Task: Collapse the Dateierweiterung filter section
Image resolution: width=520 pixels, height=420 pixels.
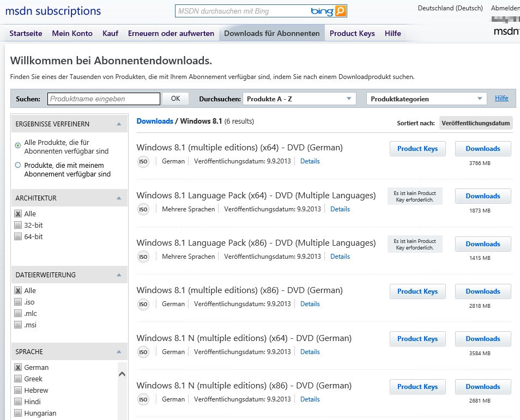Action: click(x=119, y=275)
